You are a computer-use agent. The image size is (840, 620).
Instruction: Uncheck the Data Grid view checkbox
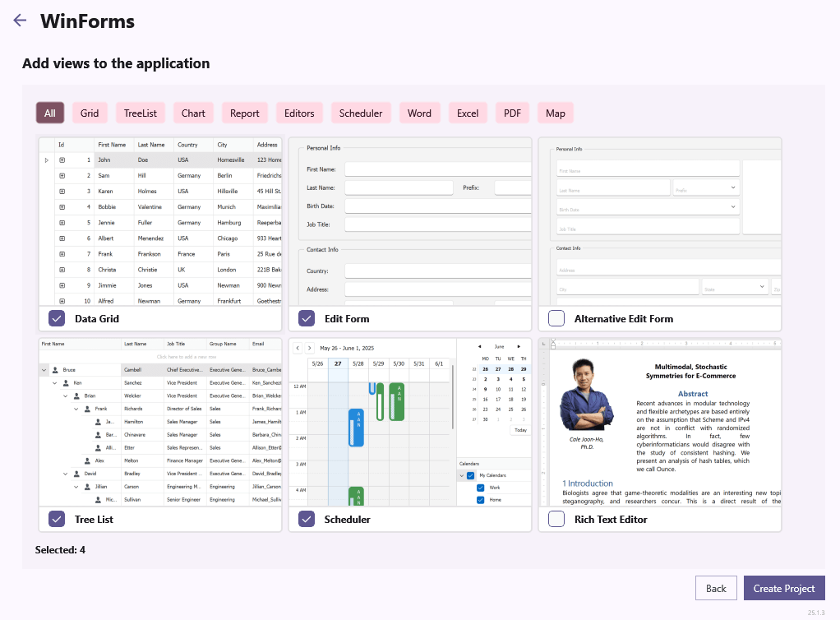click(x=56, y=318)
